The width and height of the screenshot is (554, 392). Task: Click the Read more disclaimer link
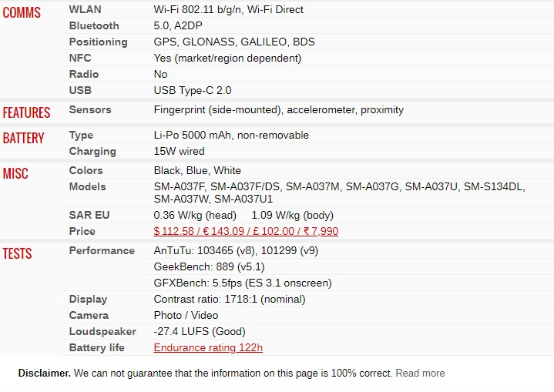coord(420,373)
